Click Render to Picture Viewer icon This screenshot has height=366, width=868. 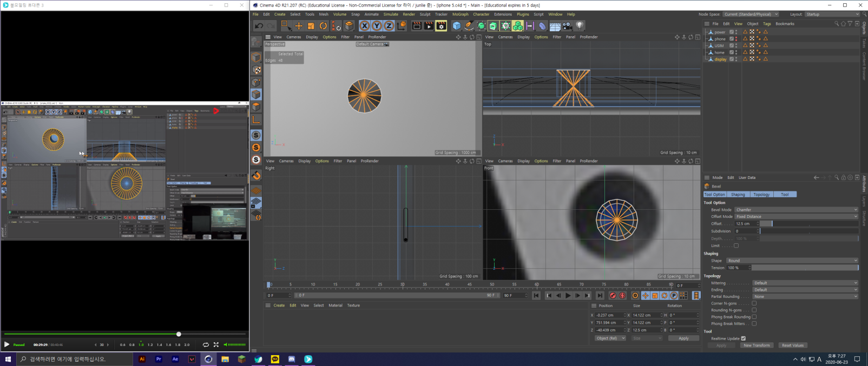[429, 25]
